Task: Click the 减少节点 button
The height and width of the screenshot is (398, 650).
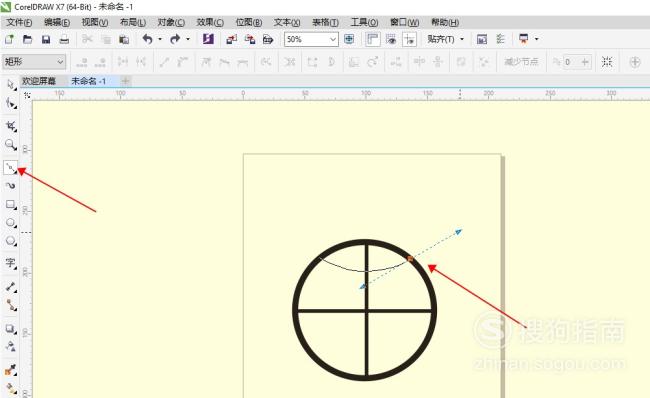Action: (x=521, y=62)
